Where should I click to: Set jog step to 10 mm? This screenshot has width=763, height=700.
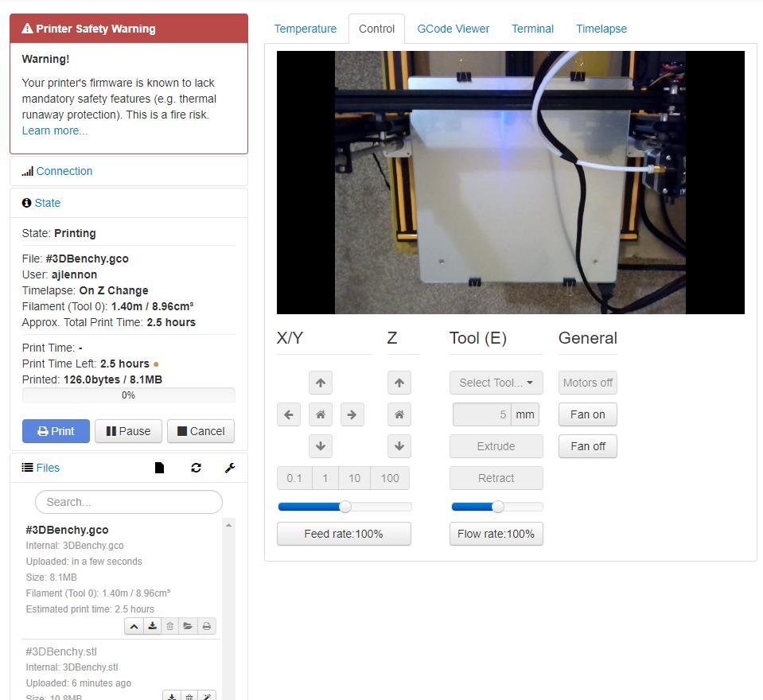point(354,478)
